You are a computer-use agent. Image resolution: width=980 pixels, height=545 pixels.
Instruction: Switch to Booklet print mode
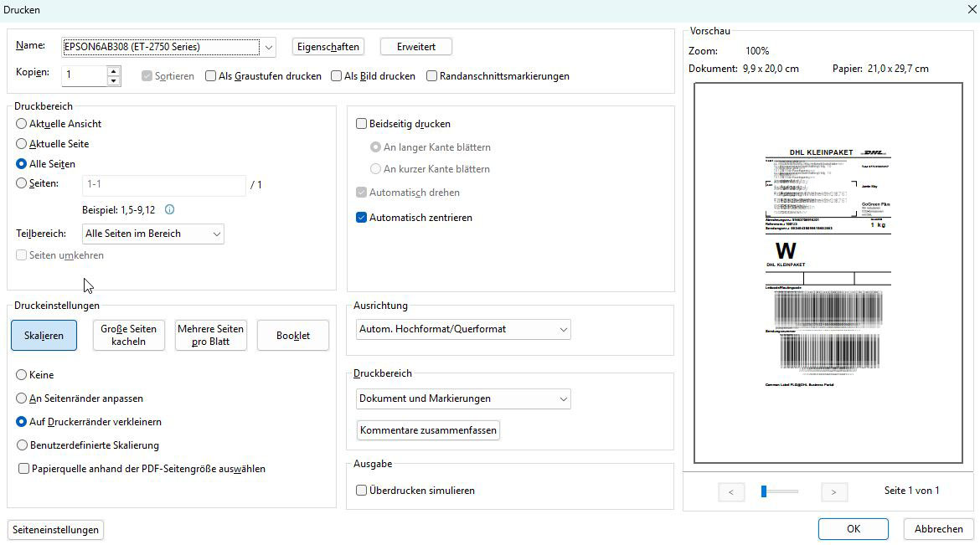tap(293, 336)
